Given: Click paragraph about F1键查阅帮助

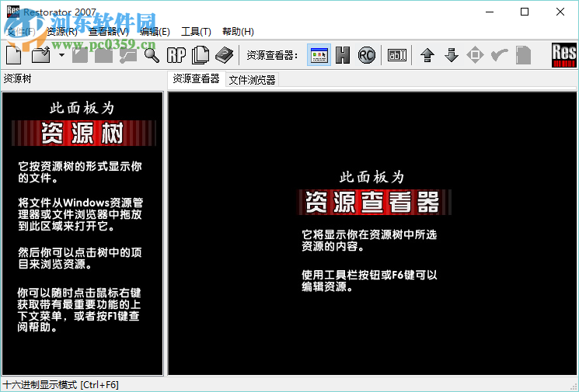Looking at the screenshot, I should (79, 310).
